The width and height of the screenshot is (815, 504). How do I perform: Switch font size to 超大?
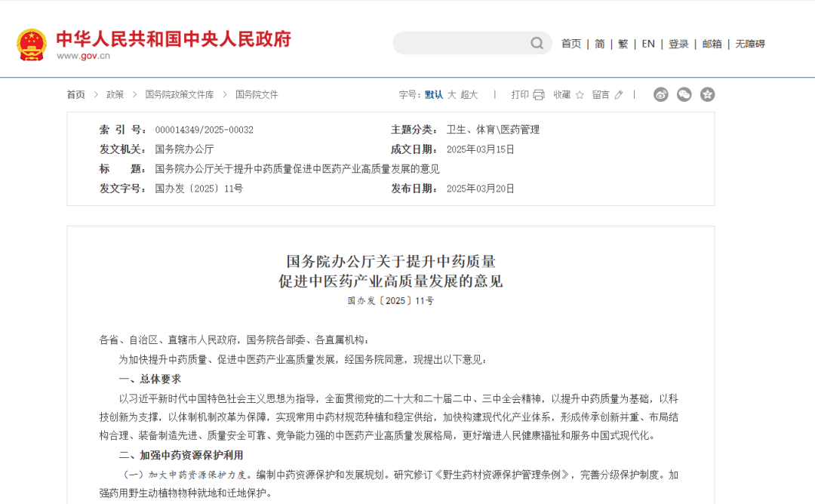click(x=469, y=95)
